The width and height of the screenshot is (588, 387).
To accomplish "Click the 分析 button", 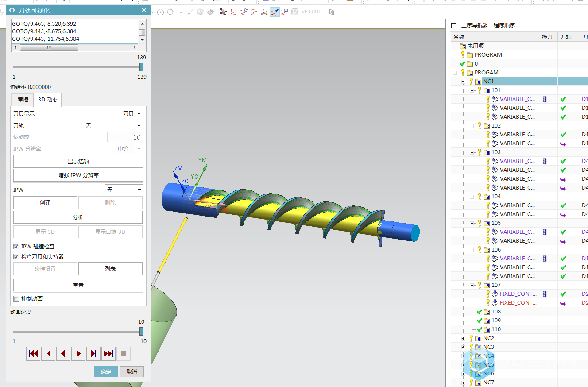I will [78, 217].
